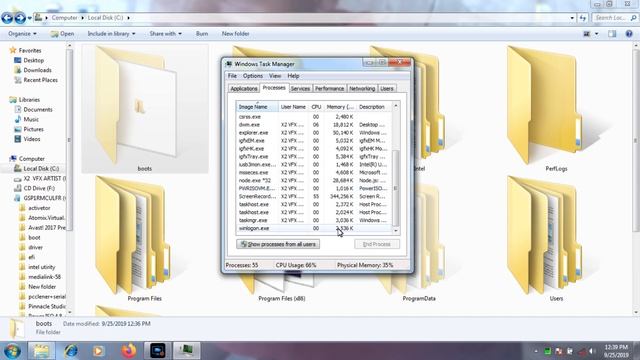Sort processes by Image Name column
The image size is (640, 360).
pos(258,107)
